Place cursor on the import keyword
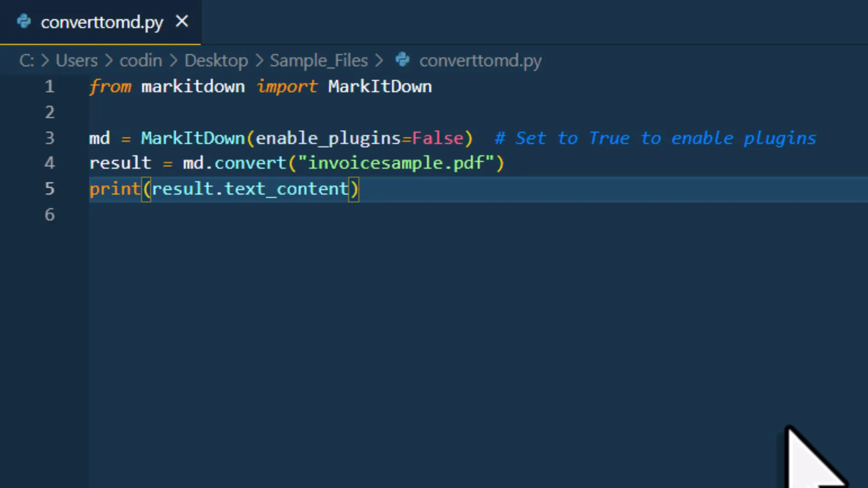The width and height of the screenshot is (868, 488). [287, 86]
